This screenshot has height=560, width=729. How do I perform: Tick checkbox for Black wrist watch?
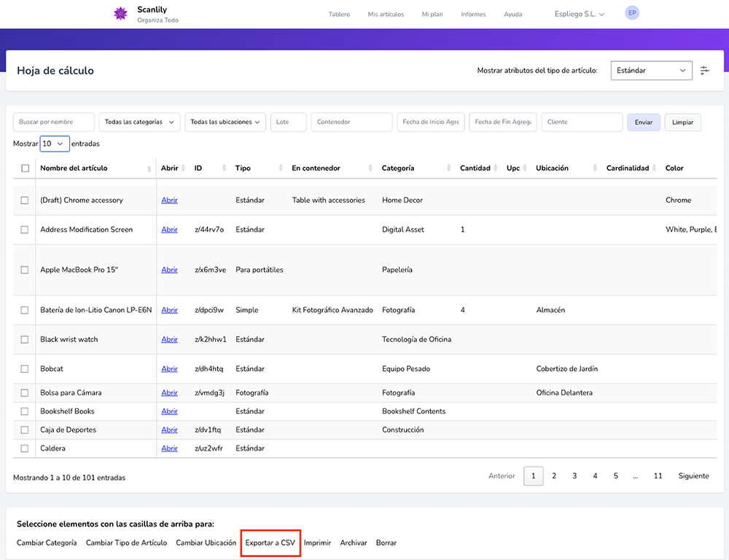(x=25, y=340)
